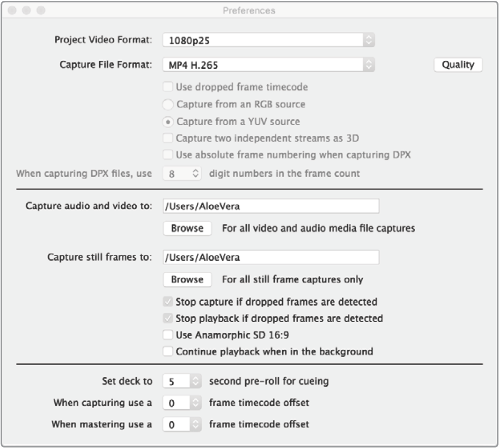The width and height of the screenshot is (499, 448).
Task: Click the capture audio and video path field
Action: click(x=271, y=206)
